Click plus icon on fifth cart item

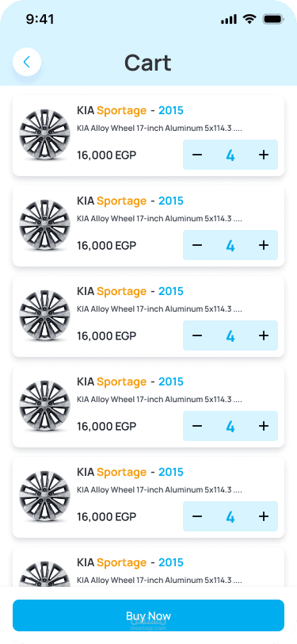point(264,516)
